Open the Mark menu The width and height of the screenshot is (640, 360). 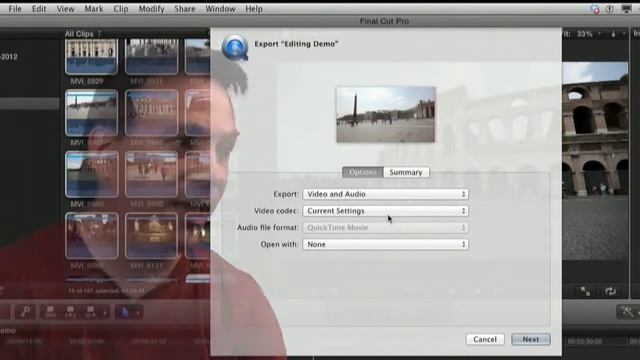[x=93, y=9]
